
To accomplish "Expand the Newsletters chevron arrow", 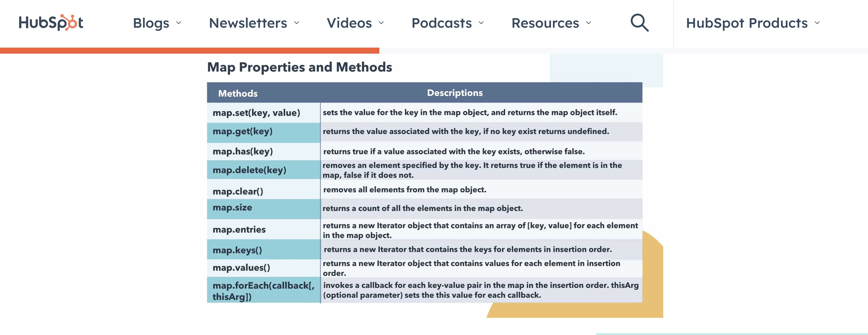I will point(296,23).
